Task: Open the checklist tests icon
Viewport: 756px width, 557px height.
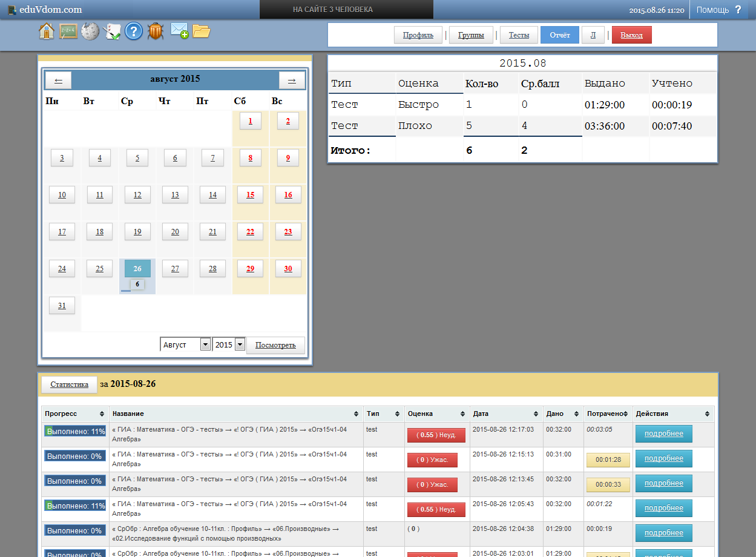Action: (112, 31)
